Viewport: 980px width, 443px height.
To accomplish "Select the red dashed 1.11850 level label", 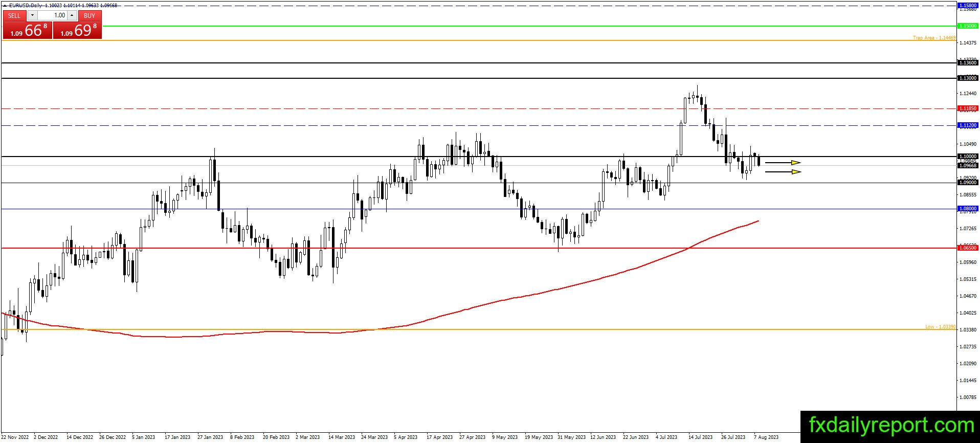I will [x=968, y=108].
